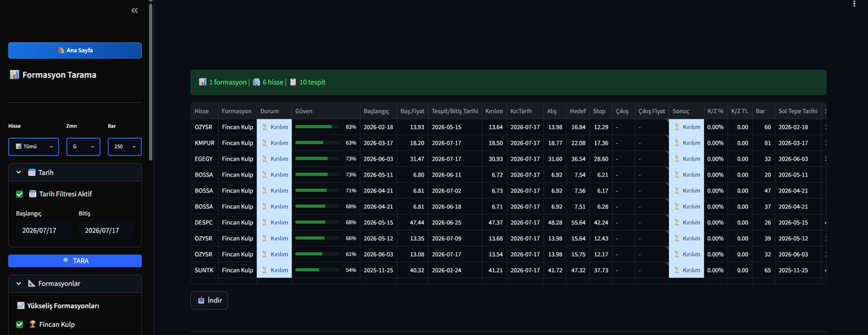The height and width of the screenshot is (335, 868).
Task: Open the Zmn dropdown showing G
Action: click(x=83, y=146)
